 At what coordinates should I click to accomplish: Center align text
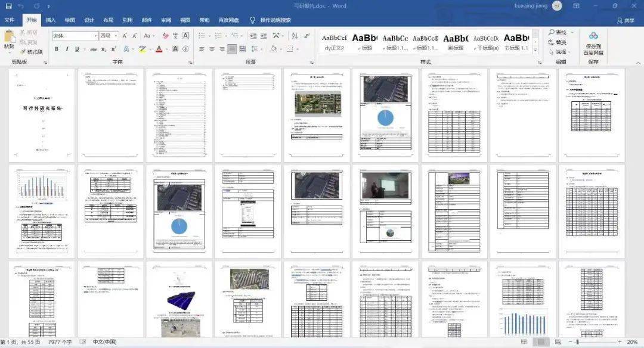(212, 49)
